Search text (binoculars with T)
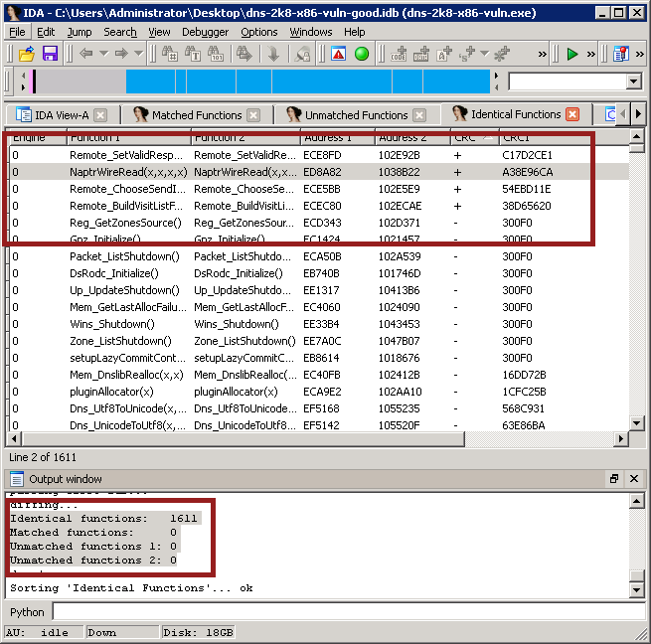This screenshot has height=644, width=651. 193,54
